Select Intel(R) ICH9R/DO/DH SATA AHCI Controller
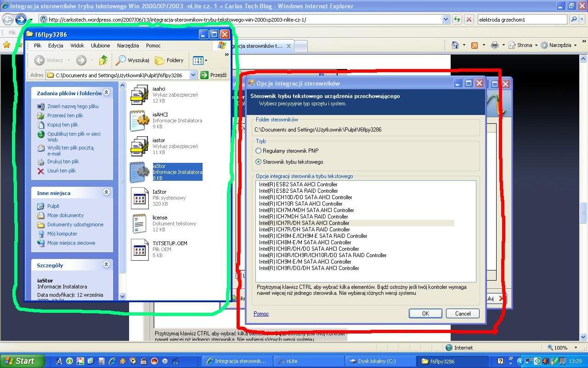Screen dimensions: 588x368 point(309,268)
